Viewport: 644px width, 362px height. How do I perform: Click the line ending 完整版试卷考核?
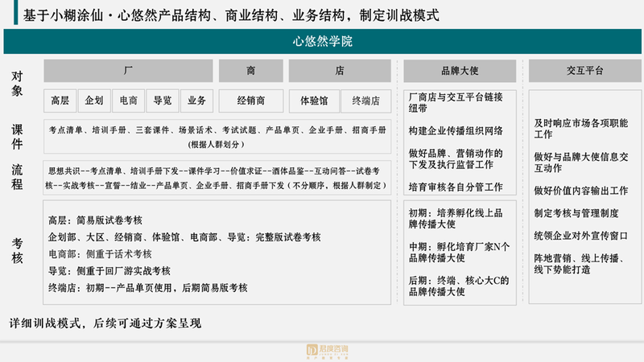(184, 237)
